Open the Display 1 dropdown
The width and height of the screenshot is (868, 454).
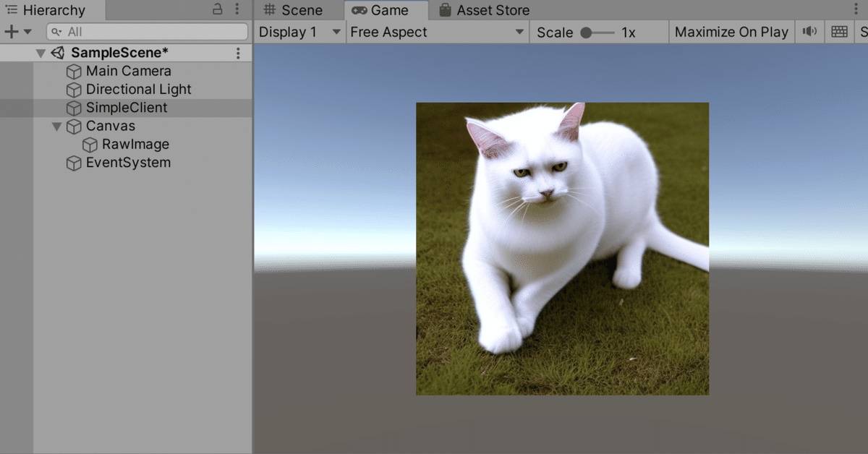point(299,32)
